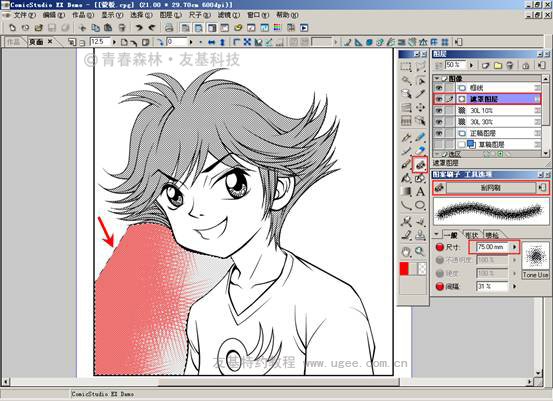This screenshot has height=401, width=553.
Task: Select the zoom magnifier tool
Action: coord(420,251)
